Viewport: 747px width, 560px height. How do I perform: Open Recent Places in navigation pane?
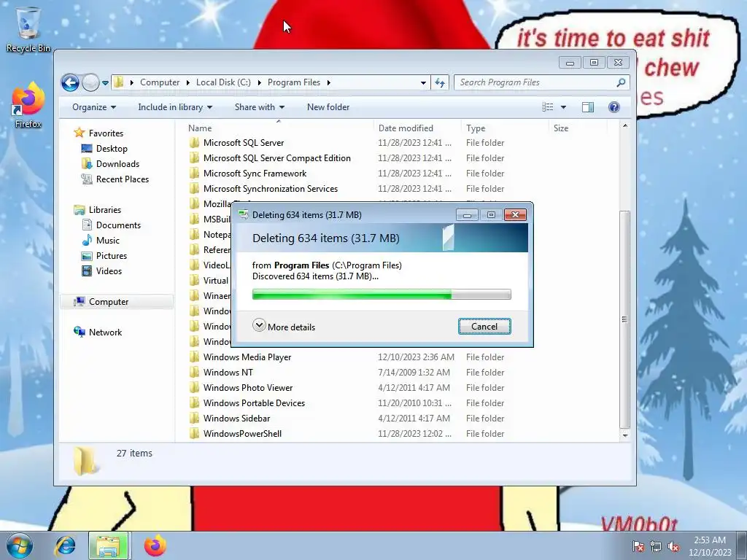(x=123, y=179)
